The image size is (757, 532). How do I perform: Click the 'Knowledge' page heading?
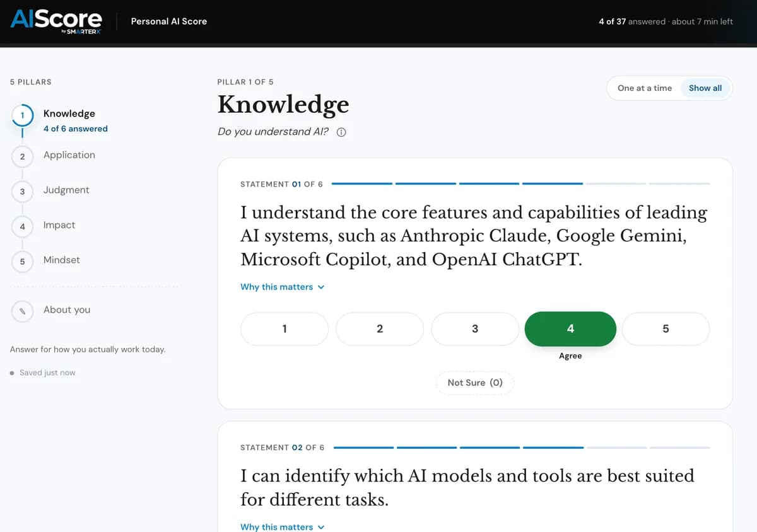[283, 105]
